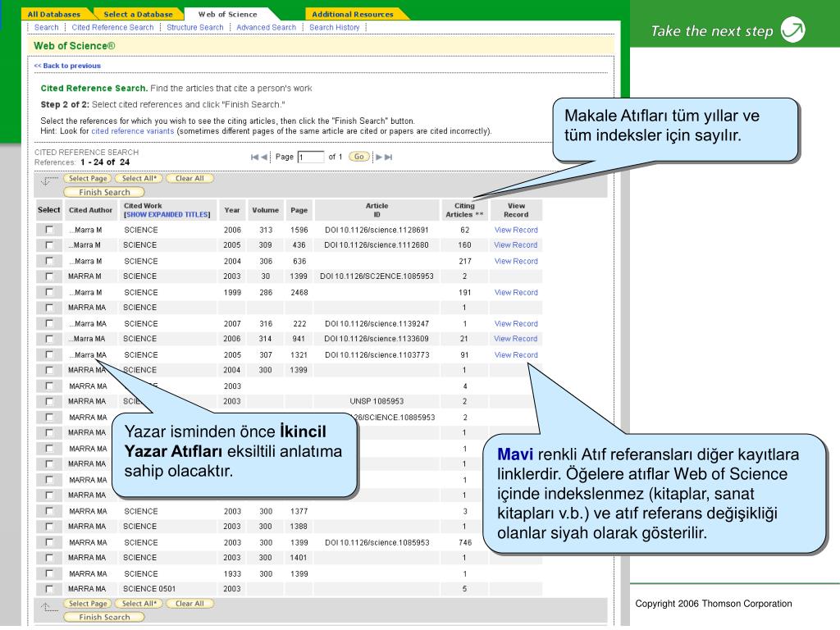
Task: Click the DOI 10.1126/SC2ENCE.1085953 cell
Action: coord(377,276)
